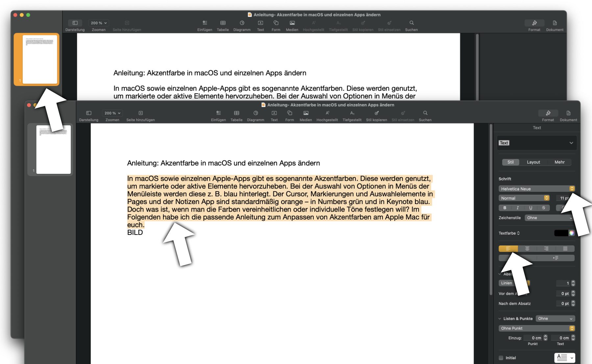Image resolution: width=592 pixels, height=364 pixels.
Task: Click Text icon in back window toolbar
Action: coord(260,23)
